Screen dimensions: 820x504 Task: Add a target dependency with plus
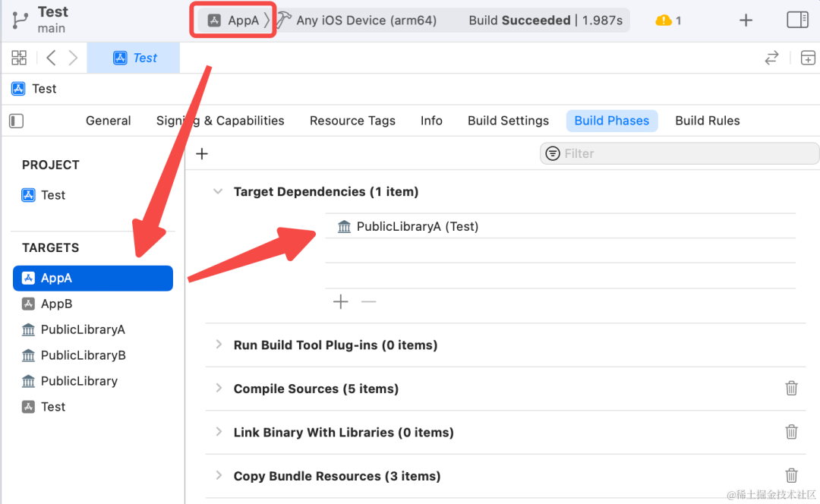point(340,301)
